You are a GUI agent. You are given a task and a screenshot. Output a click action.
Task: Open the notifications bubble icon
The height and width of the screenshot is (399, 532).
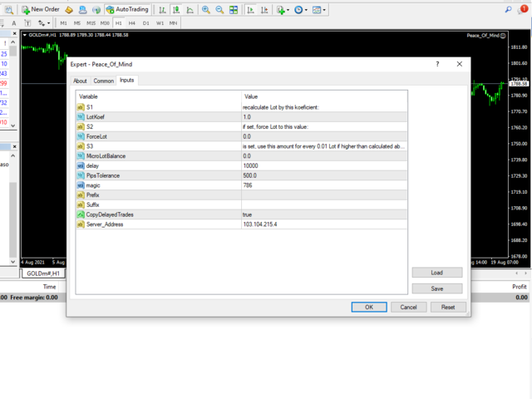(523, 9)
